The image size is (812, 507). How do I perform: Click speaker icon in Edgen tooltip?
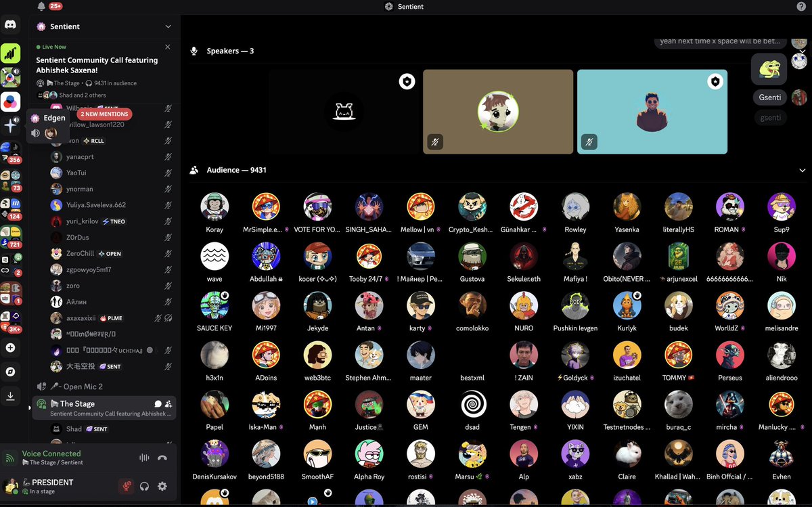click(36, 133)
